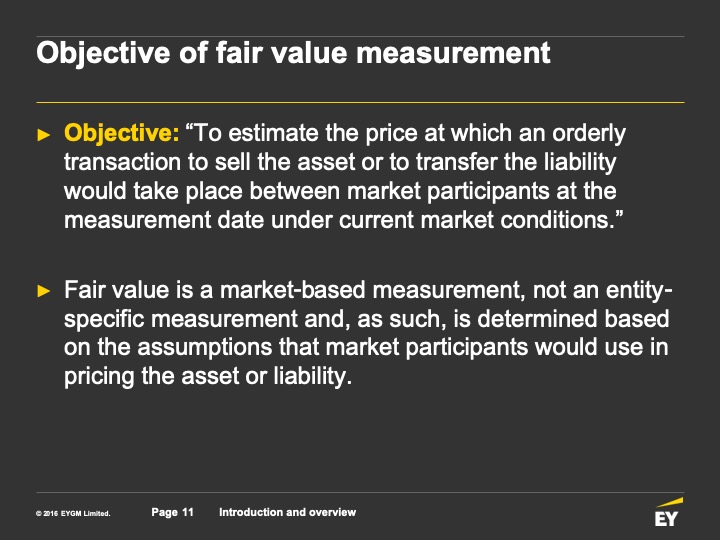
Task: Click the yellow beam above EY letters
Action: (x=670, y=502)
